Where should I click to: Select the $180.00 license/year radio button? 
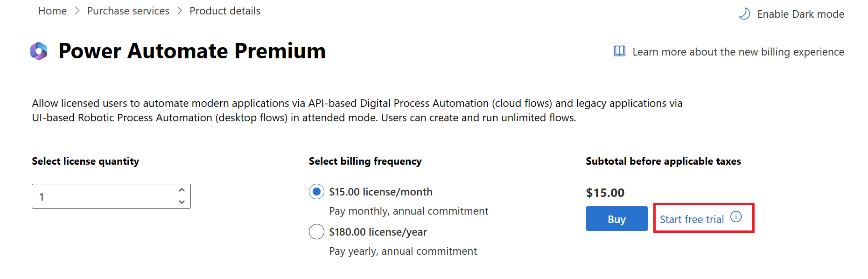pyautogui.click(x=316, y=232)
